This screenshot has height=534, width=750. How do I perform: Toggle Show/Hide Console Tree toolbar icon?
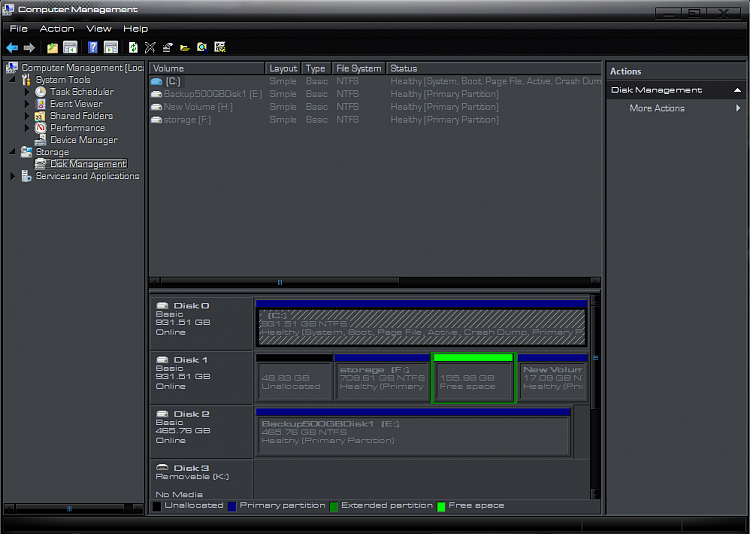point(70,47)
